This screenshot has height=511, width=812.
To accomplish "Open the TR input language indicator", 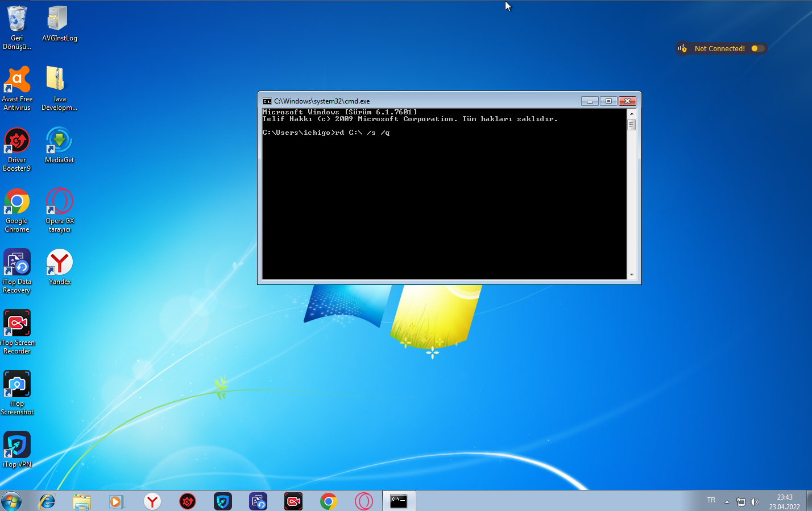I will coord(711,500).
